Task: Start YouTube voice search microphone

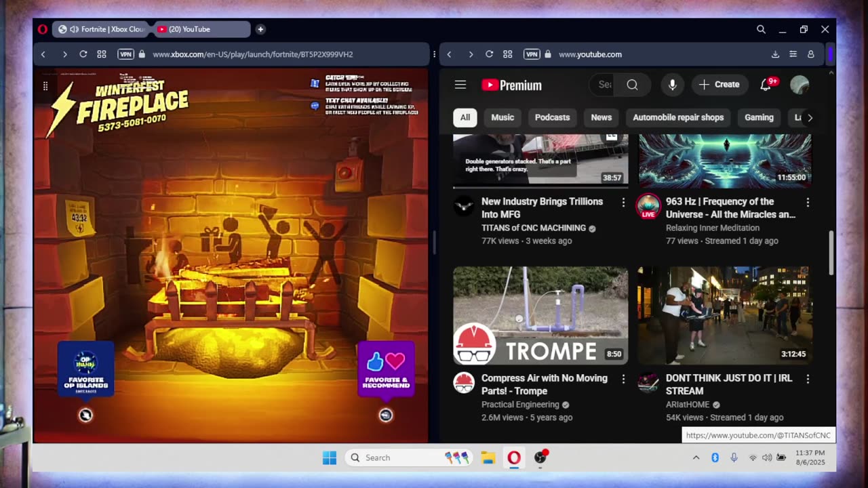Action: tap(672, 85)
